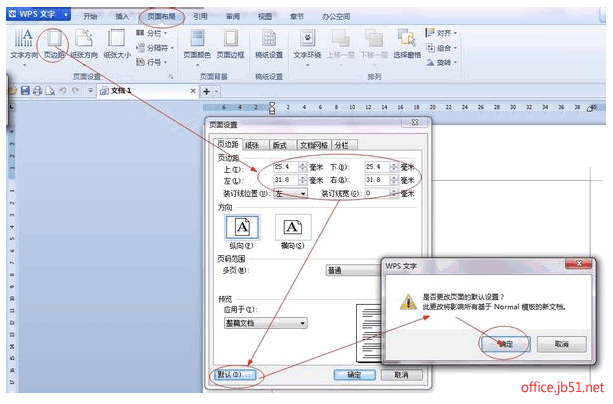The image size is (613, 404).
Task: Open 稿纸设置 manuscript paper settings
Action: [x=269, y=44]
